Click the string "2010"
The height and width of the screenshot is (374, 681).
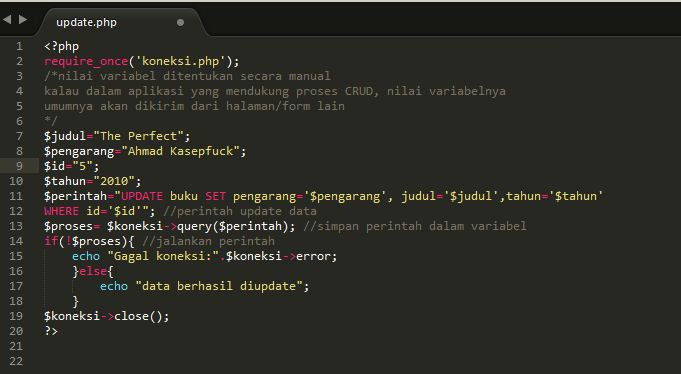pos(114,181)
